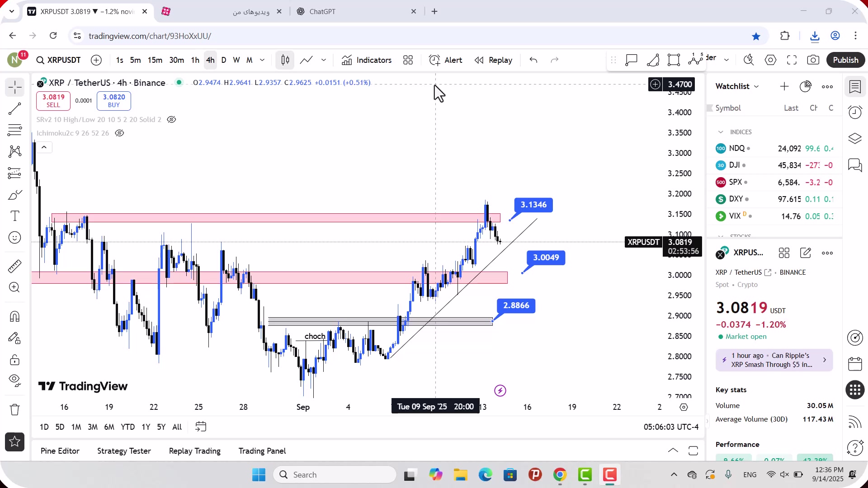Toggle lock all drawing tools

(15, 360)
